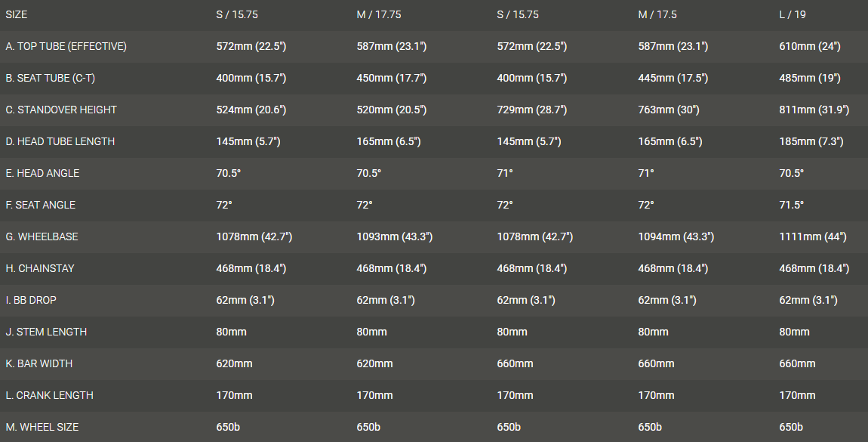The image size is (868, 442).
Task: Select the M / 17.5 size column header
Action: coord(657,14)
